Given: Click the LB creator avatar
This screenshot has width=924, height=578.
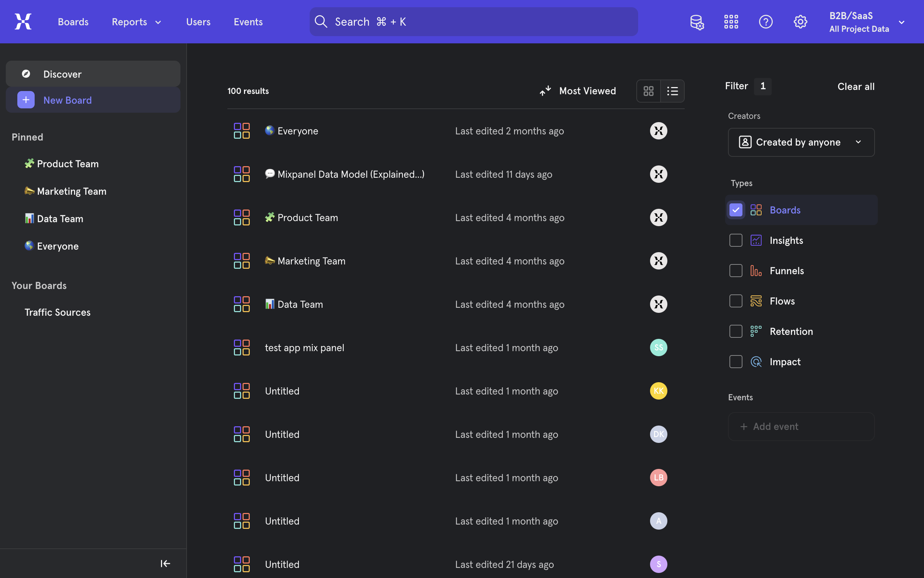Looking at the screenshot, I should 659,478.
